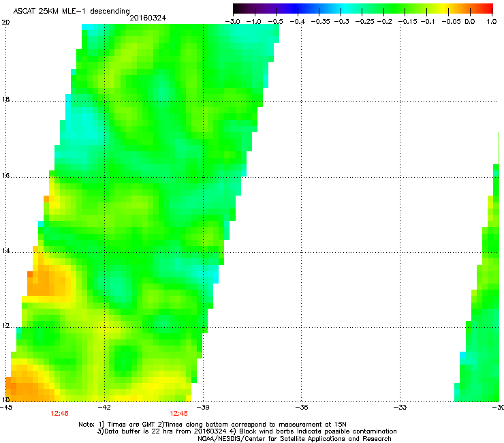Click the colorbar label -0.3
The width and height of the screenshot is (504, 443).
pyautogui.click(x=341, y=22)
